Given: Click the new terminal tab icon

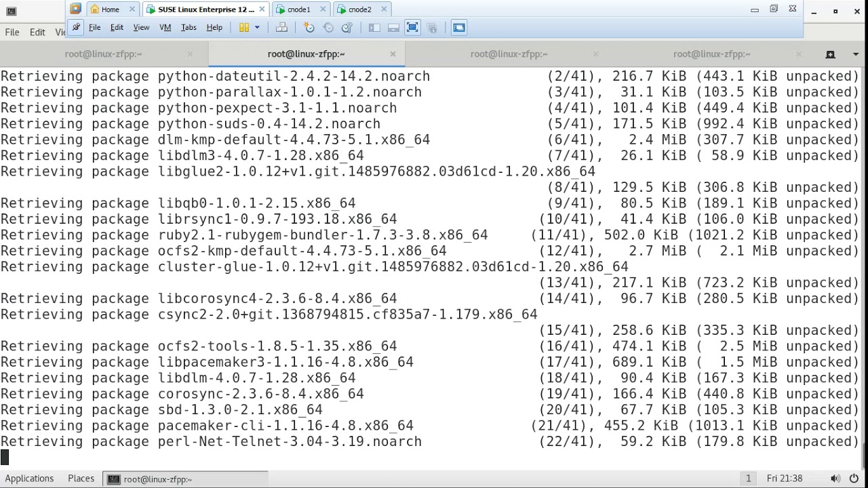Looking at the screenshot, I should 830,54.
